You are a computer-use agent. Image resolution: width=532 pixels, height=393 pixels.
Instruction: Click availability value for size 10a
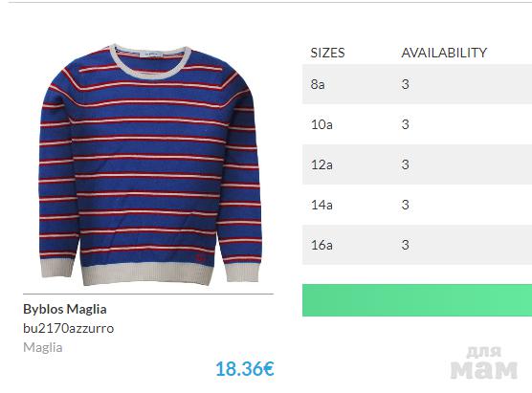(x=405, y=124)
